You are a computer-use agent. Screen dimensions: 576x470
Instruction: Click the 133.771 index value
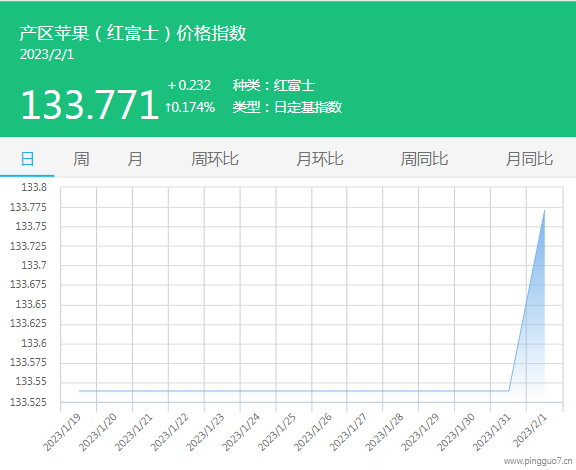[90, 105]
